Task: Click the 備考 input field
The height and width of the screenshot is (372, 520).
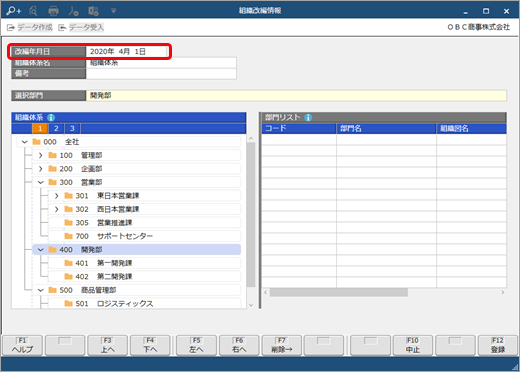Action: pyautogui.click(x=161, y=74)
